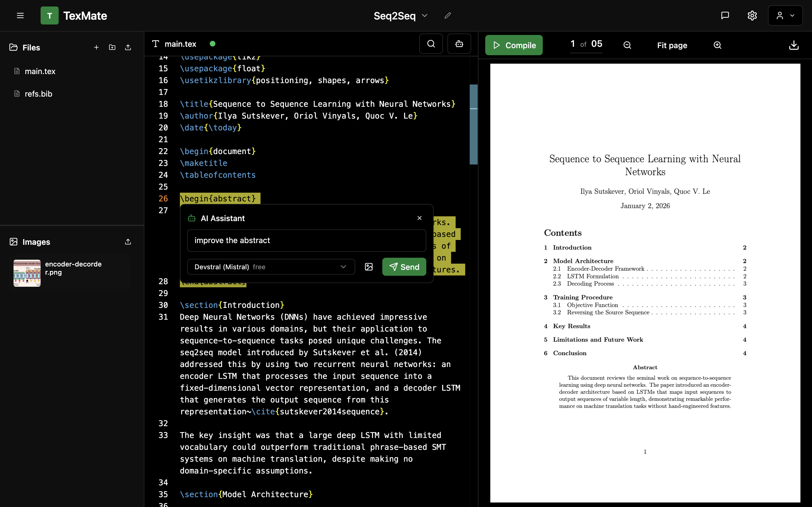The height and width of the screenshot is (507, 812).
Task: Toggle the sidebar with the hamburger menu
Action: coord(20,15)
